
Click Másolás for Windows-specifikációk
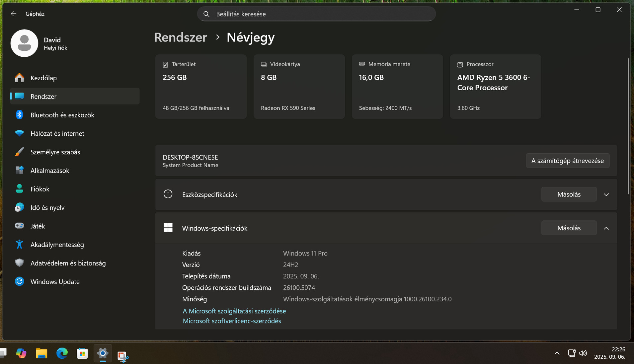[x=569, y=228]
